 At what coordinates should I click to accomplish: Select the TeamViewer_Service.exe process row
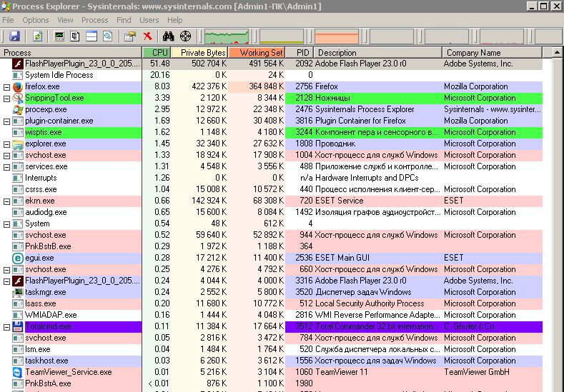pyautogui.click(x=69, y=372)
